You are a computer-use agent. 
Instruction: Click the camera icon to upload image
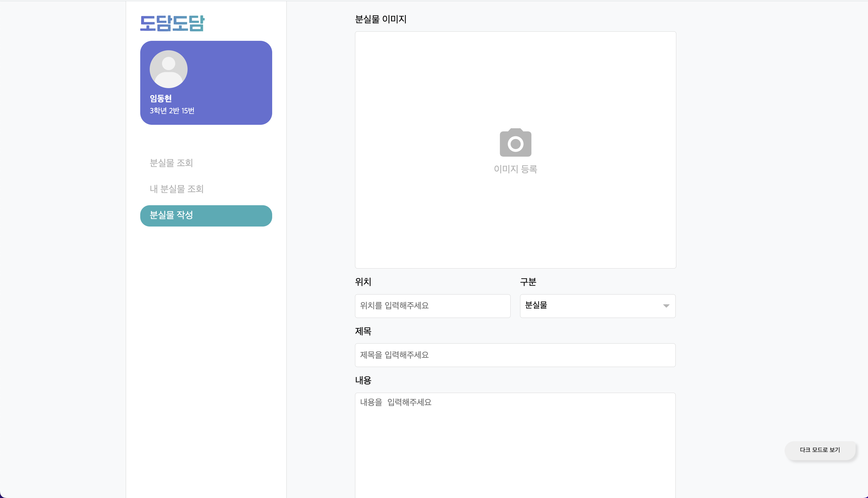tap(515, 143)
